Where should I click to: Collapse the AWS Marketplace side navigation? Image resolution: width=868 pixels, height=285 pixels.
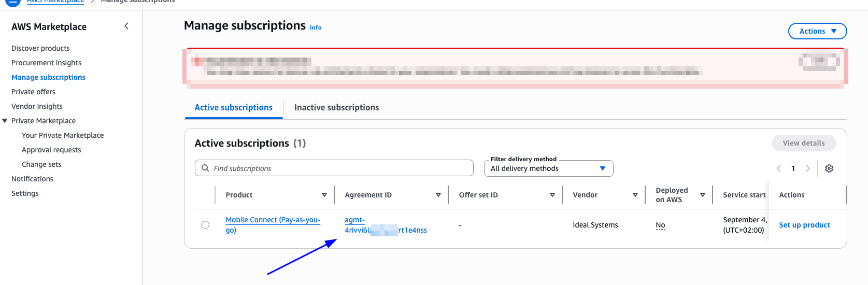pyautogui.click(x=126, y=26)
